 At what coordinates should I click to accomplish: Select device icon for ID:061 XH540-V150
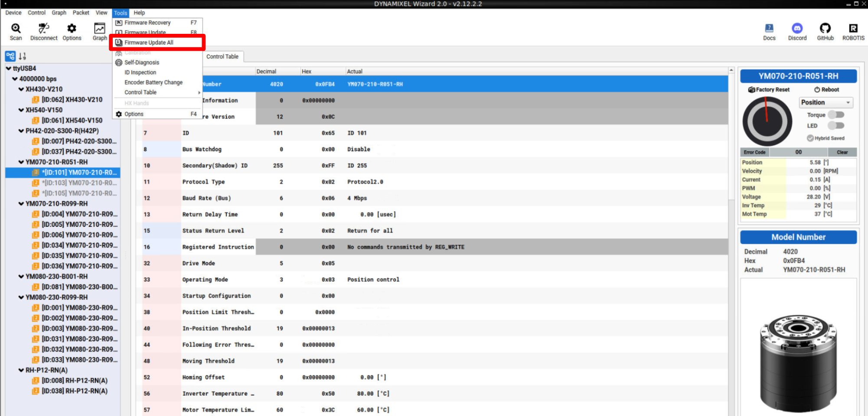click(36, 121)
